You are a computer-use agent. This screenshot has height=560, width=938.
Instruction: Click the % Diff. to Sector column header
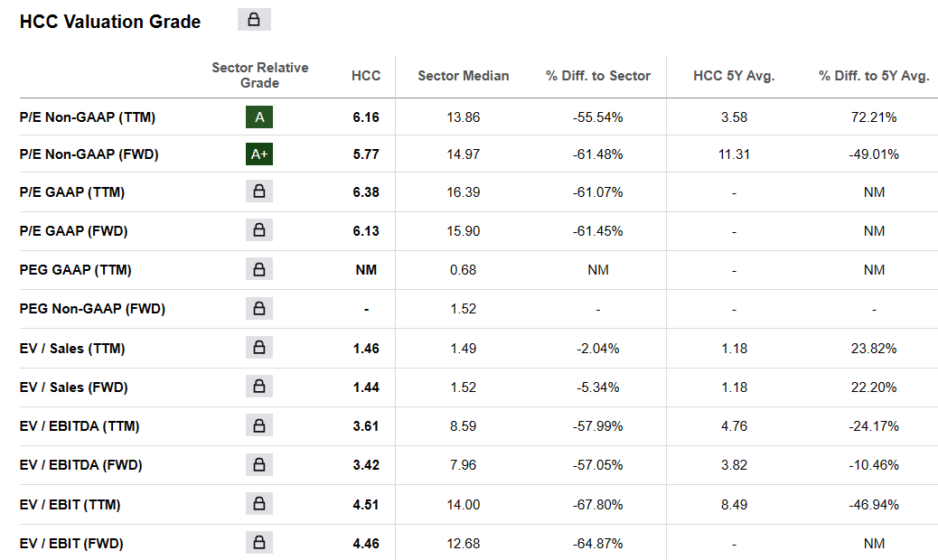pyautogui.click(x=598, y=76)
